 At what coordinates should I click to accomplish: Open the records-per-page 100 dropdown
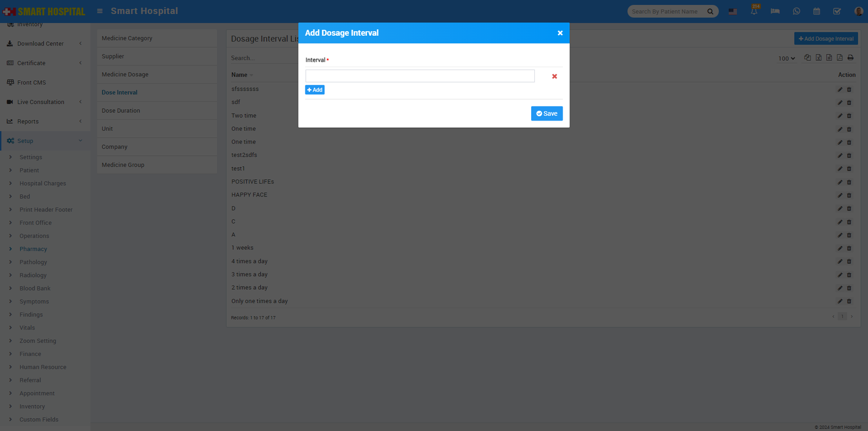(x=787, y=59)
